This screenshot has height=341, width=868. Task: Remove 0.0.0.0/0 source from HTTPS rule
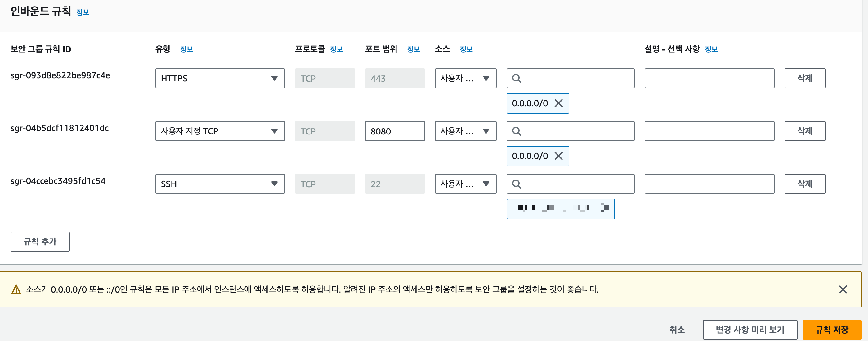(x=559, y=103)
